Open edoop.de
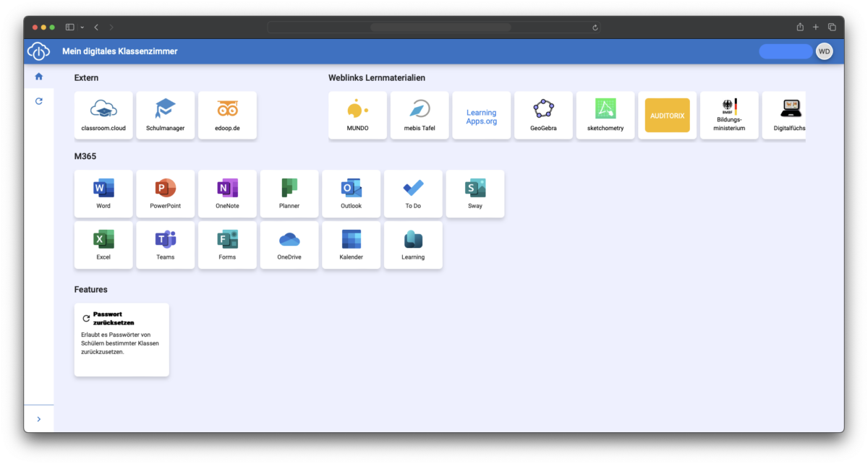The width and height of the screenshot is (868, 464). coord(227,115)
